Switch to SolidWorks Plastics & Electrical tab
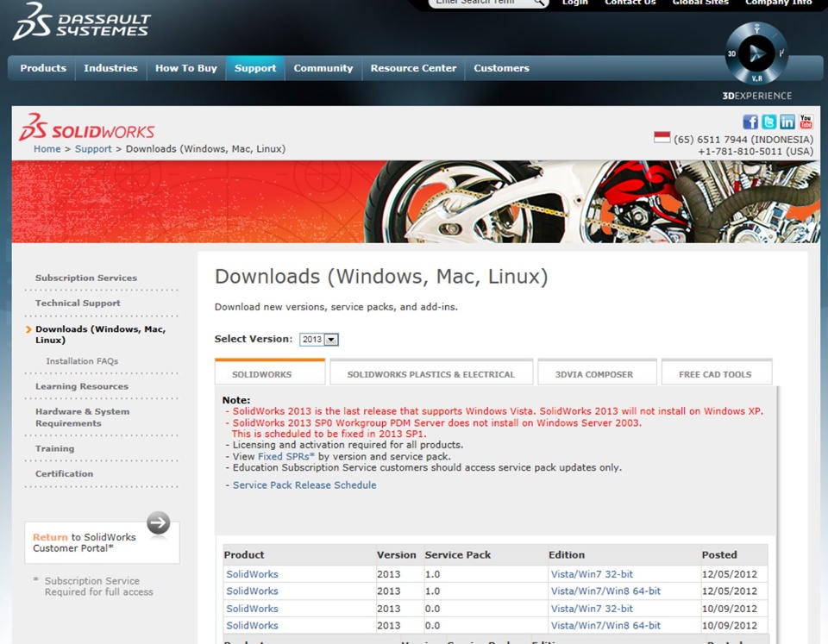828x644 pixels. [431, 372]
